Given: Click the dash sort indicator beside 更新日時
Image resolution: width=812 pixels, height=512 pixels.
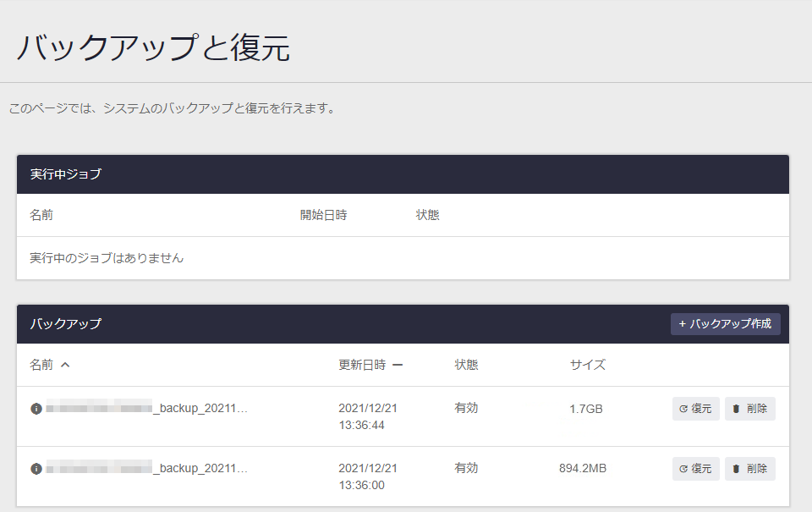Looking at the screenshot, I should [398, 365].
